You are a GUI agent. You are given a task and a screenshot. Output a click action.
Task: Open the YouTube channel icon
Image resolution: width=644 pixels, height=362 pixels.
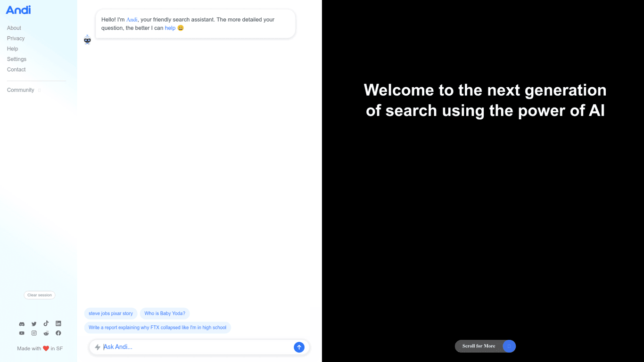click(x=22, y=333)
